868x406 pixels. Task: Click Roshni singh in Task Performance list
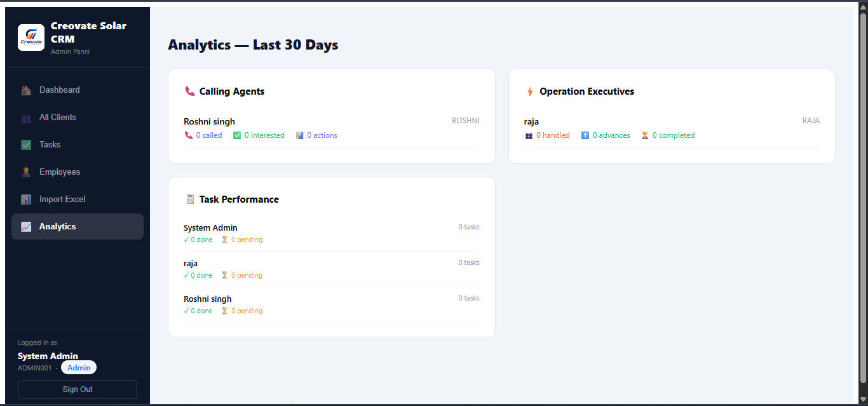coord(208,299)
